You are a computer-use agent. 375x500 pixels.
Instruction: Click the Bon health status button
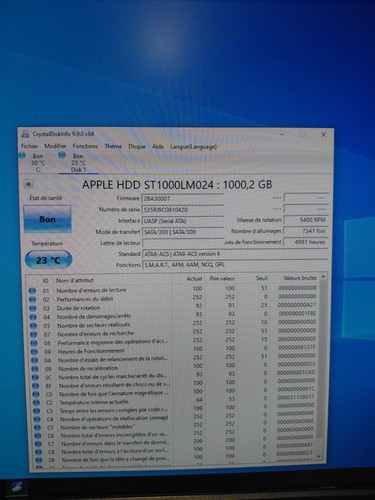(x=47, y=219)
